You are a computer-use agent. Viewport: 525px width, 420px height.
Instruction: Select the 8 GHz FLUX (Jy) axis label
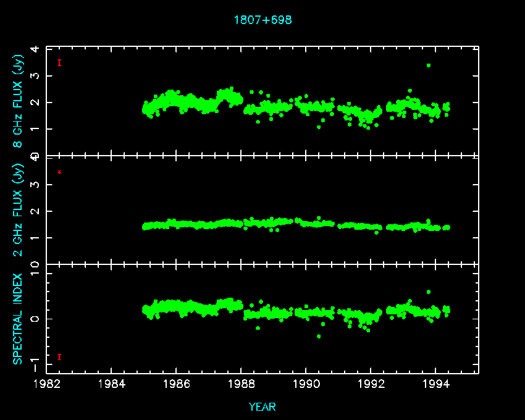19,101
